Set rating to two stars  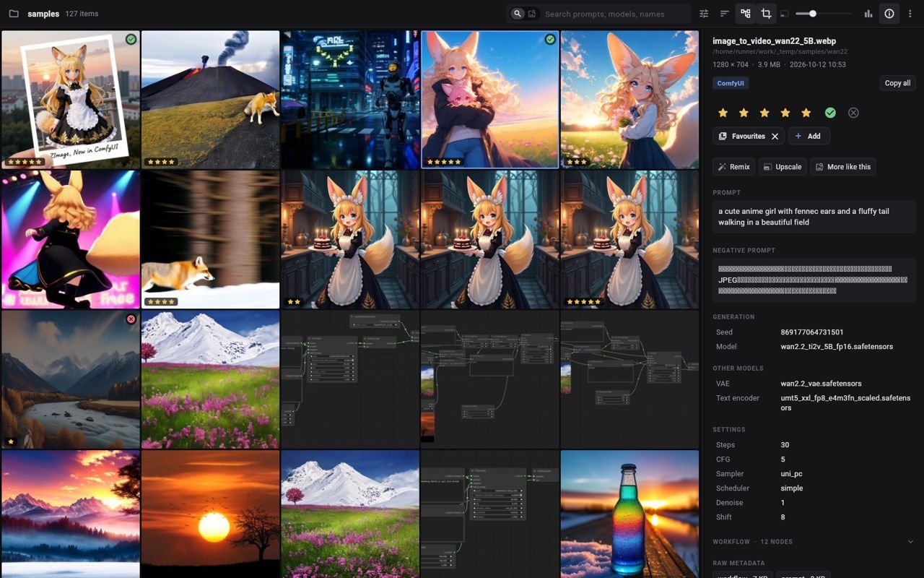coord(744,113)
